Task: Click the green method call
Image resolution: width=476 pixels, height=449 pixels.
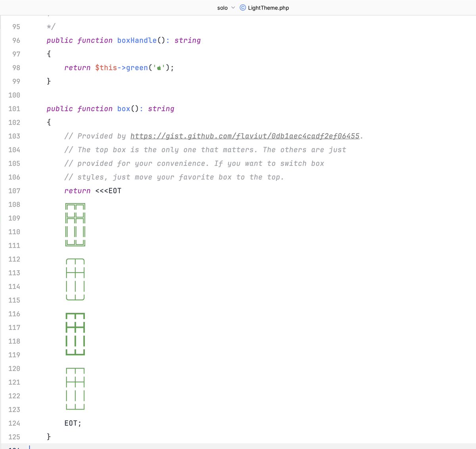Action: coord(137,68)
